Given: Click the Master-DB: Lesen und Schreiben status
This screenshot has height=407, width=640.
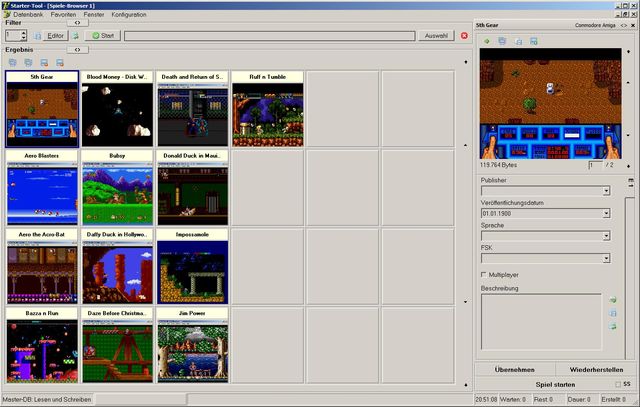Looking at the screenshot, I should (47, 399).
